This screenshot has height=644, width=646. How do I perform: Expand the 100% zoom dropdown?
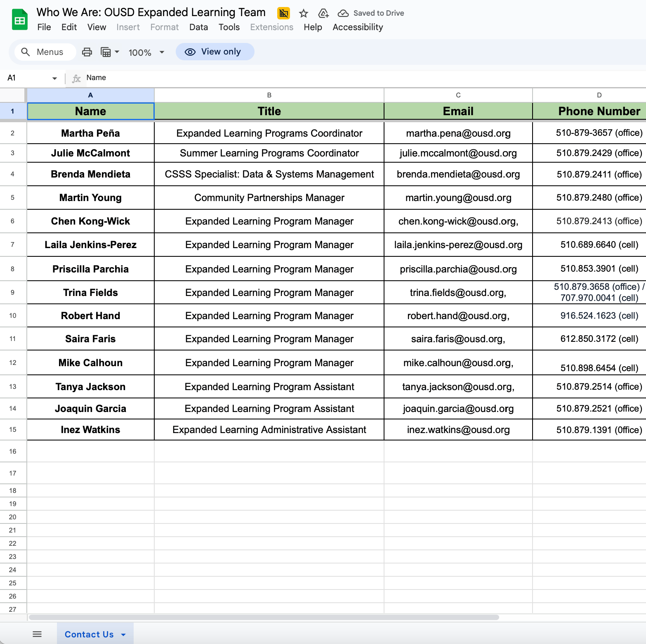pos(162,52)
